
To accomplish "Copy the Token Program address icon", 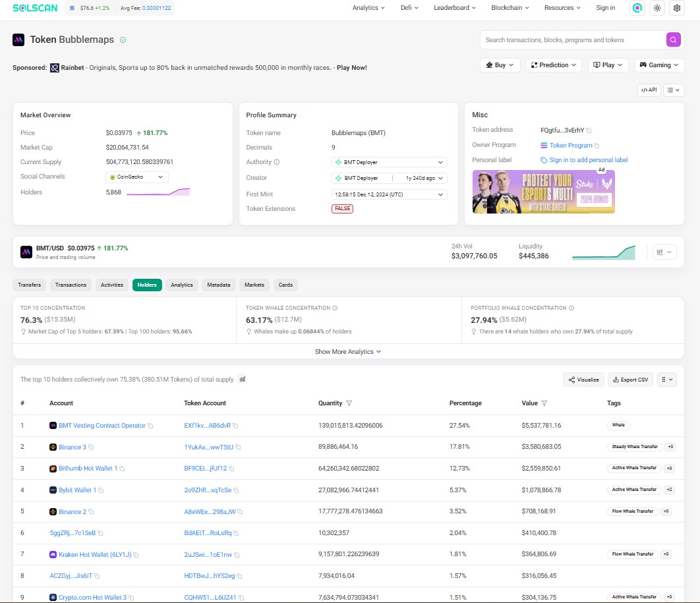I will (x=597, y=146).
